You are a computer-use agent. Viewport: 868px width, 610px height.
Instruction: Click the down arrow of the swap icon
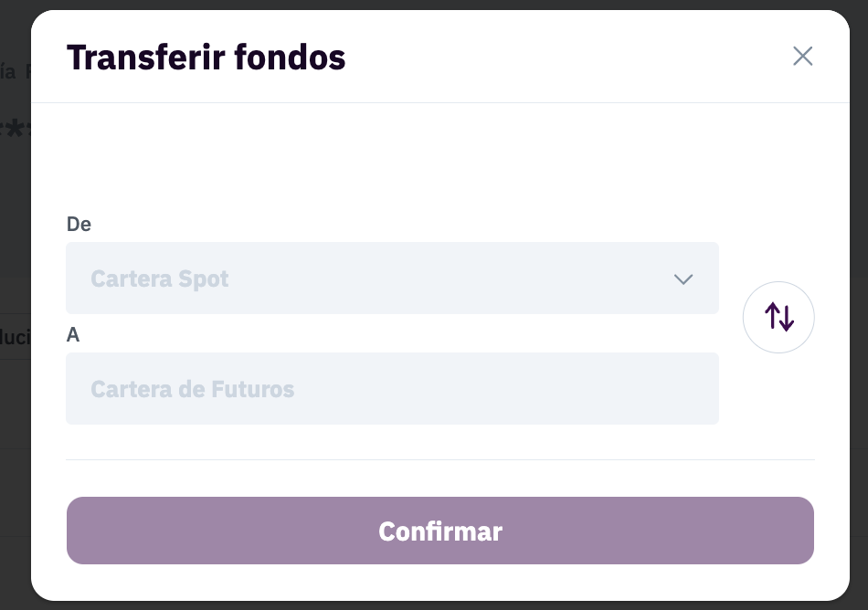point(787,319)
